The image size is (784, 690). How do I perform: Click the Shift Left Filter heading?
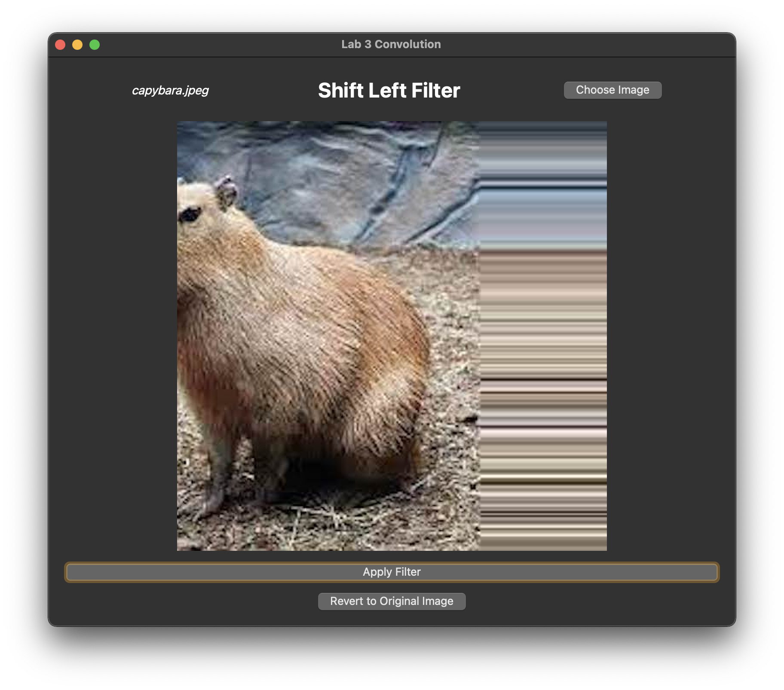(389, 91)
